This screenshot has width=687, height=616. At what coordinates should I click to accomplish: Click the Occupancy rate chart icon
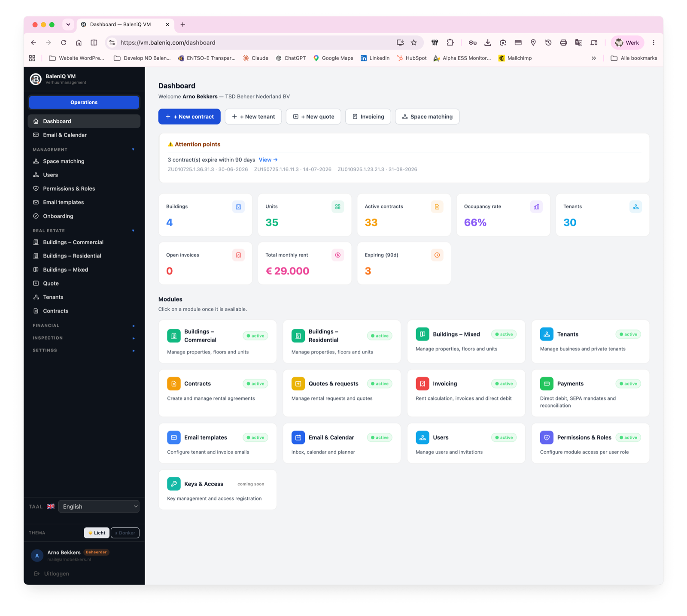[536, 206]
